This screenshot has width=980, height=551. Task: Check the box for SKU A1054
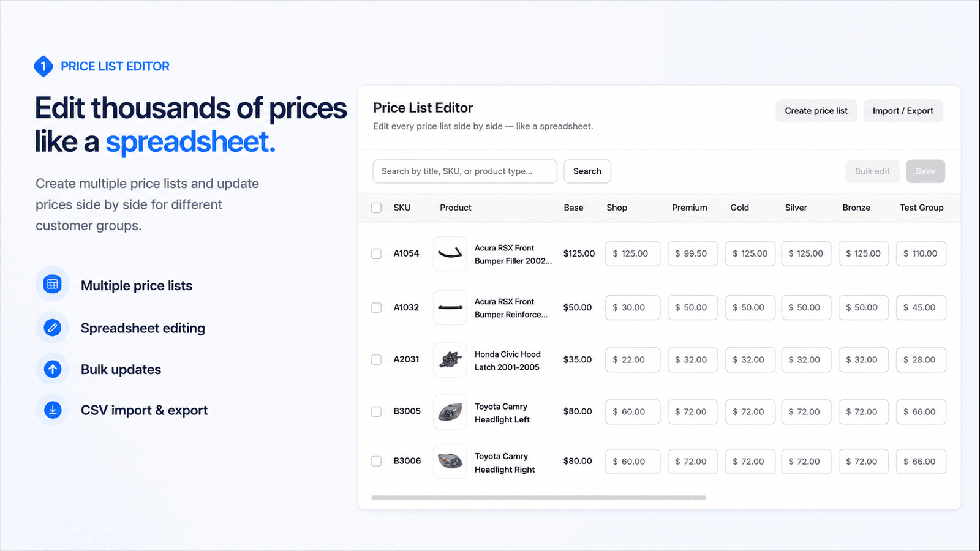(x=377, y=253)
